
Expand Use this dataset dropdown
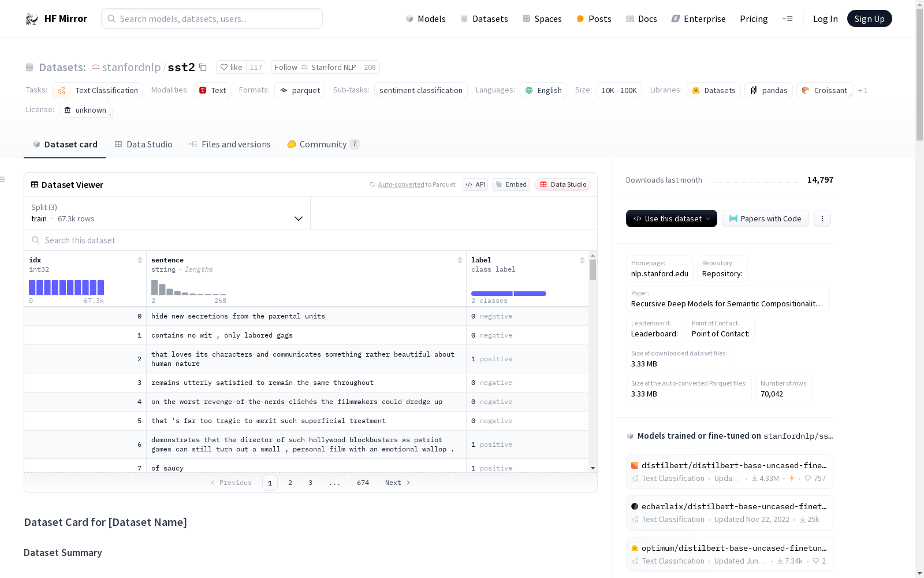pyautogui.click(x=672, y=218)
